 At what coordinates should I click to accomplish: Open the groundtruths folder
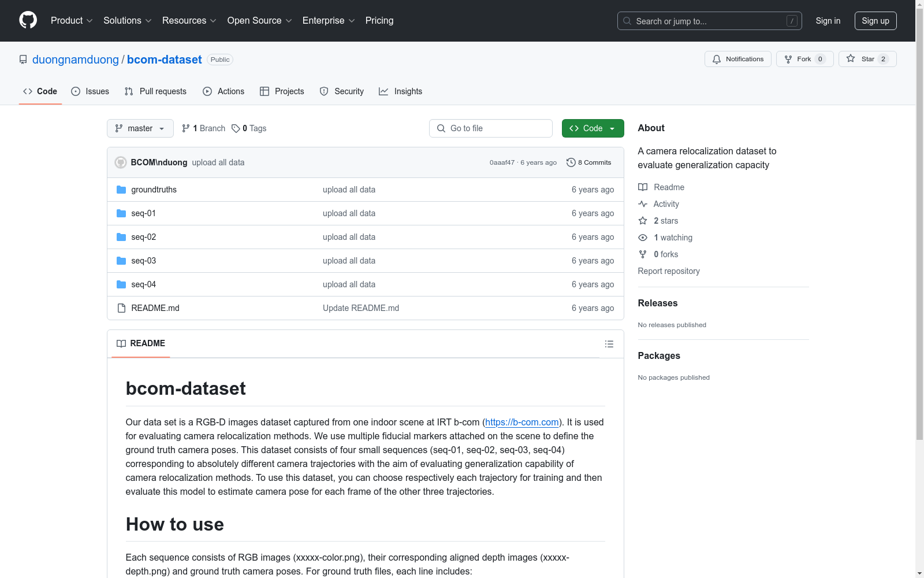pos(154,190)
